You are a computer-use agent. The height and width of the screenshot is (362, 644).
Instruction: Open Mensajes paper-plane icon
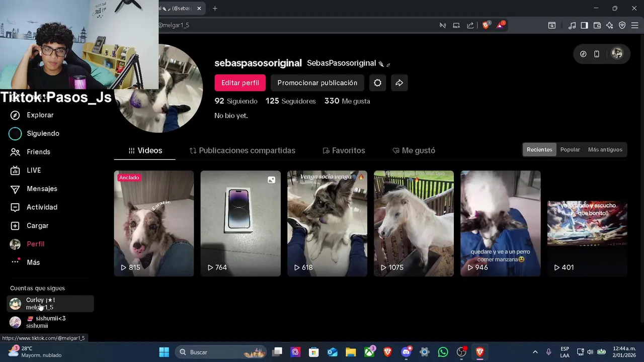coord(15,189)
